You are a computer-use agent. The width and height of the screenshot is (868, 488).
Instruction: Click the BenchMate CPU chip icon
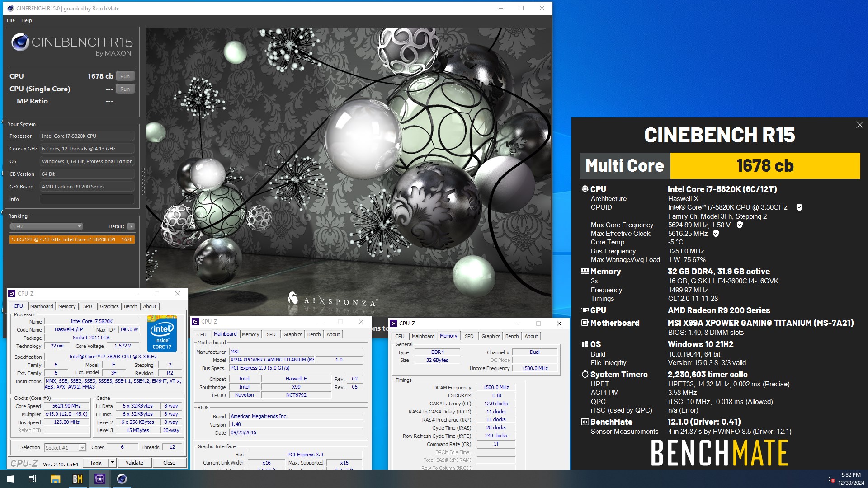click(x=585, y=189)
